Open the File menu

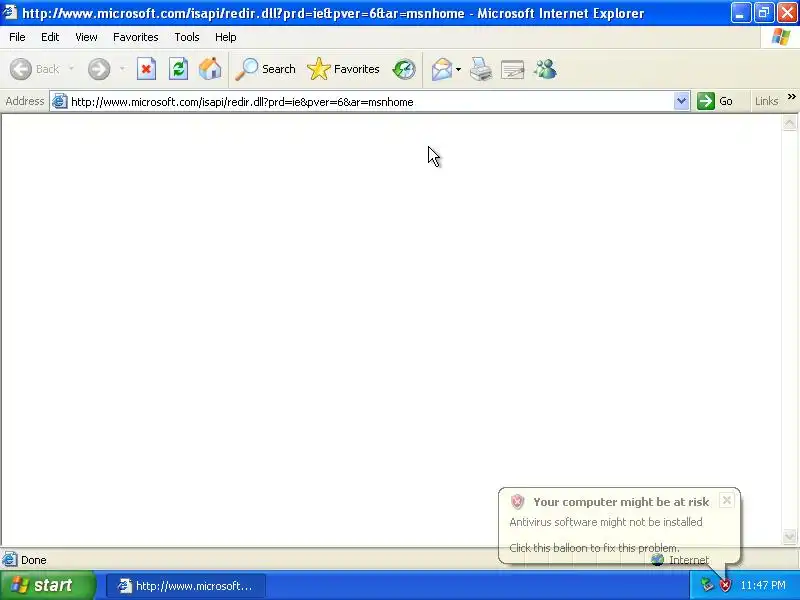pyautogui.click(x=17, y=37)
